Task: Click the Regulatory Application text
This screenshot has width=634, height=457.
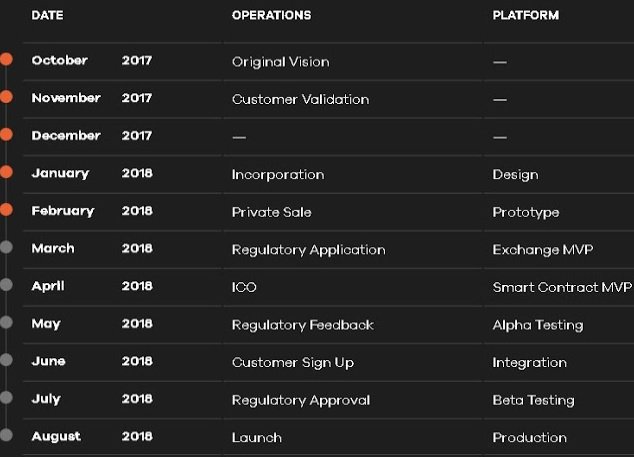Action: click(x=308, y=249)
